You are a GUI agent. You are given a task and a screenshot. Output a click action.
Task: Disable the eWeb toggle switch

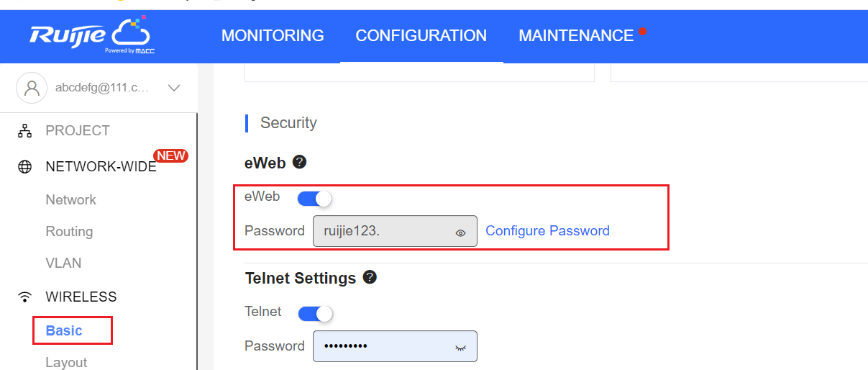(314, 198)
